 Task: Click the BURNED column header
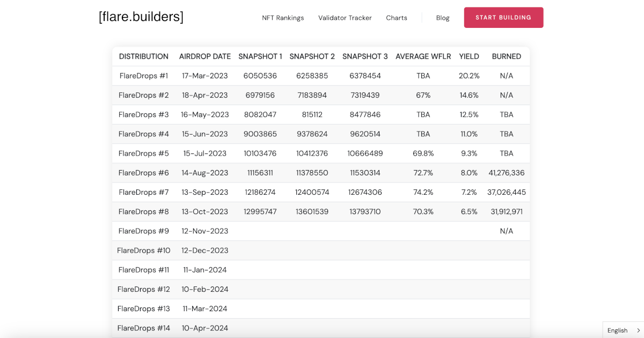507,56
